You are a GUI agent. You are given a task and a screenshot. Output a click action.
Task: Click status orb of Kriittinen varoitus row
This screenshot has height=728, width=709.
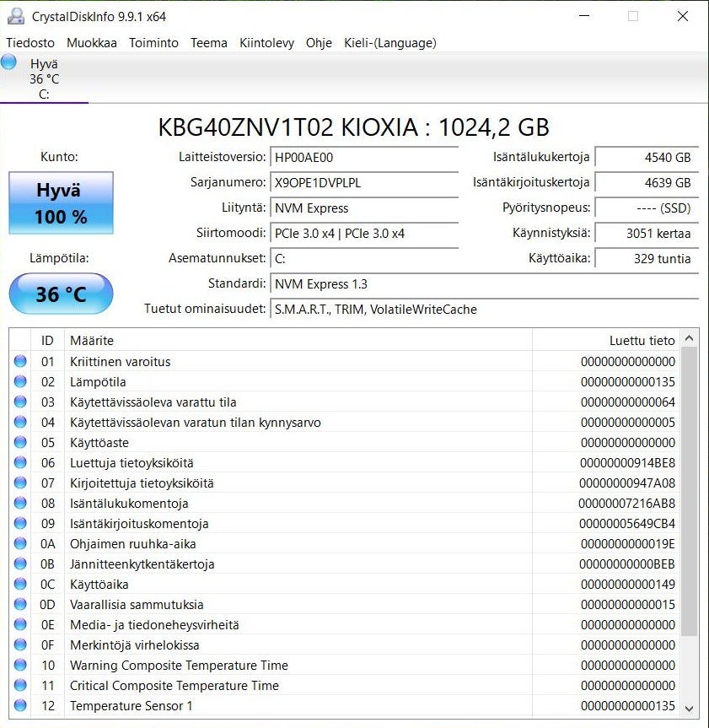click(20, 361)
